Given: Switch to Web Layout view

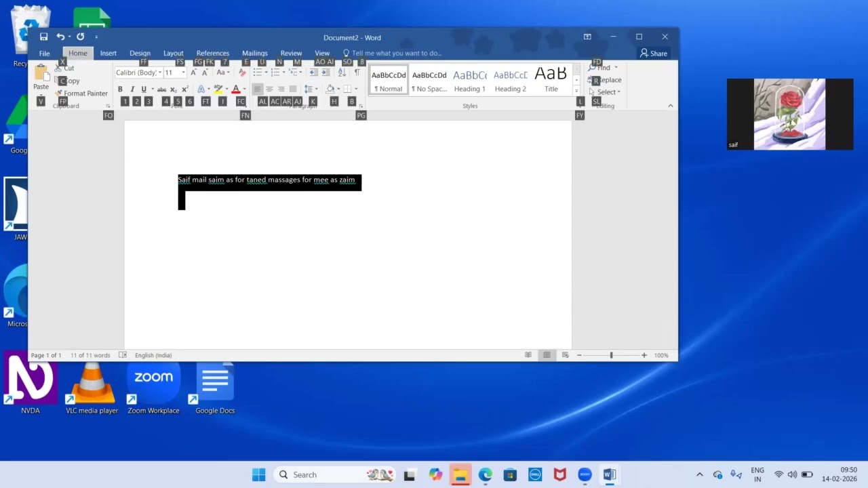Looking at the screenshot, I should [565, 355].
